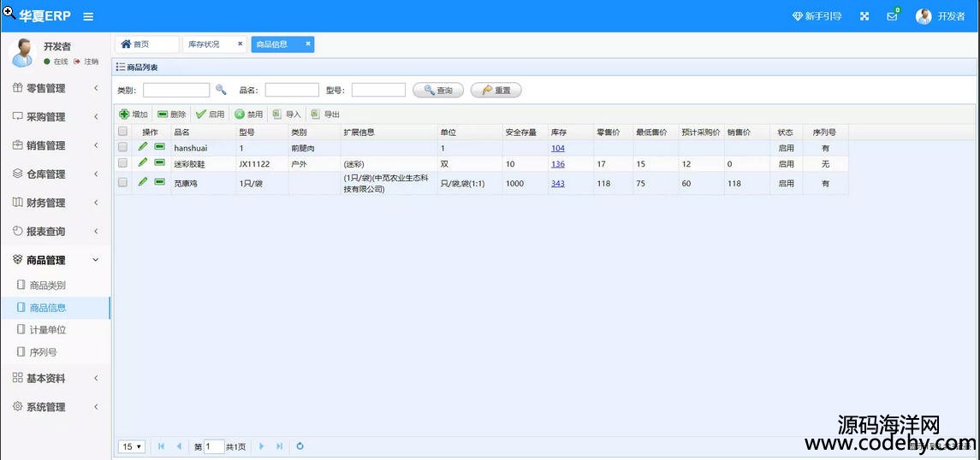
Task: Delete the hanshuai row with the minus icon
Action: [x=160, y=147]
